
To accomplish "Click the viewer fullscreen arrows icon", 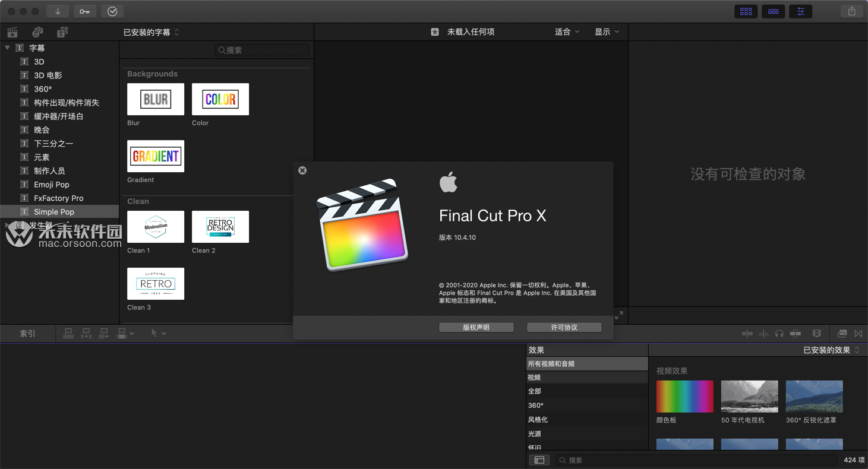I will [x=619, y=315].
